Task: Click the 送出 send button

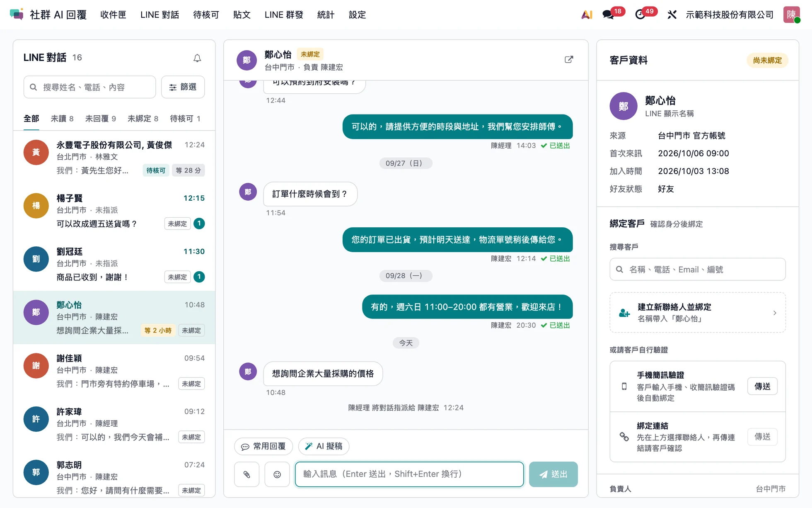Action: point(553,474)
